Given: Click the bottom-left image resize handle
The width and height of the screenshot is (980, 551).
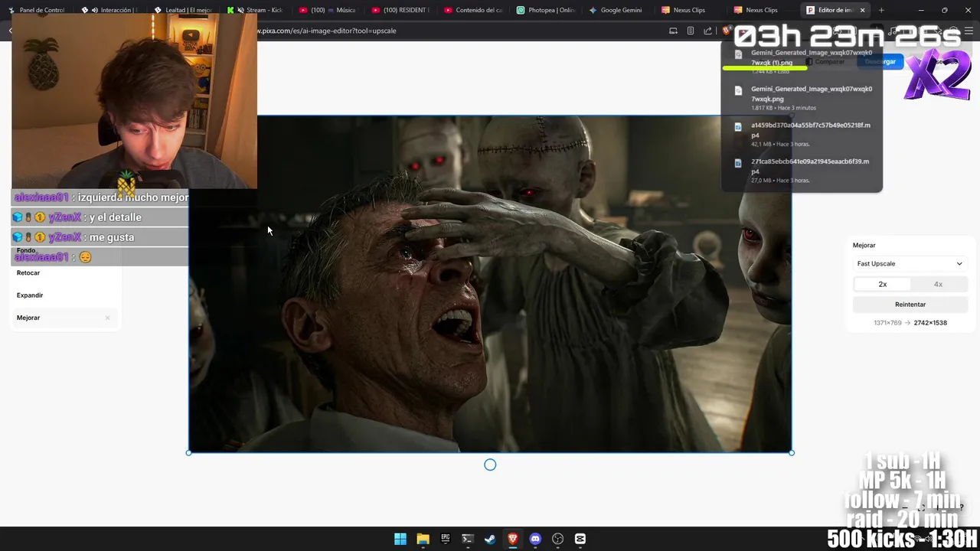Looking at the screenshot, I should (189, 453).
